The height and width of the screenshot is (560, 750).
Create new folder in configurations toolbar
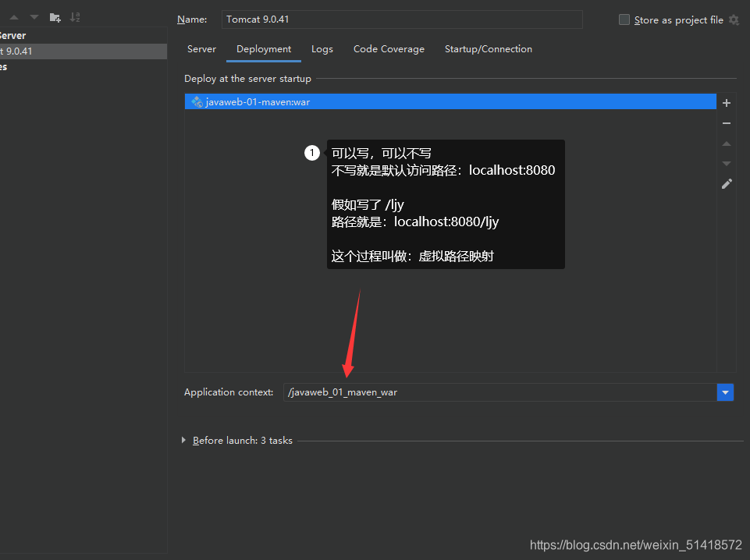55,18
